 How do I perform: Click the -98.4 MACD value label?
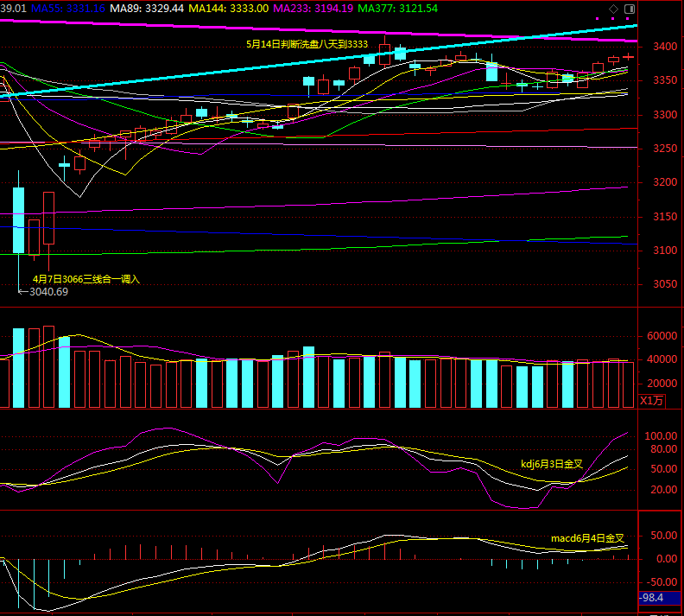click(659, 598)
